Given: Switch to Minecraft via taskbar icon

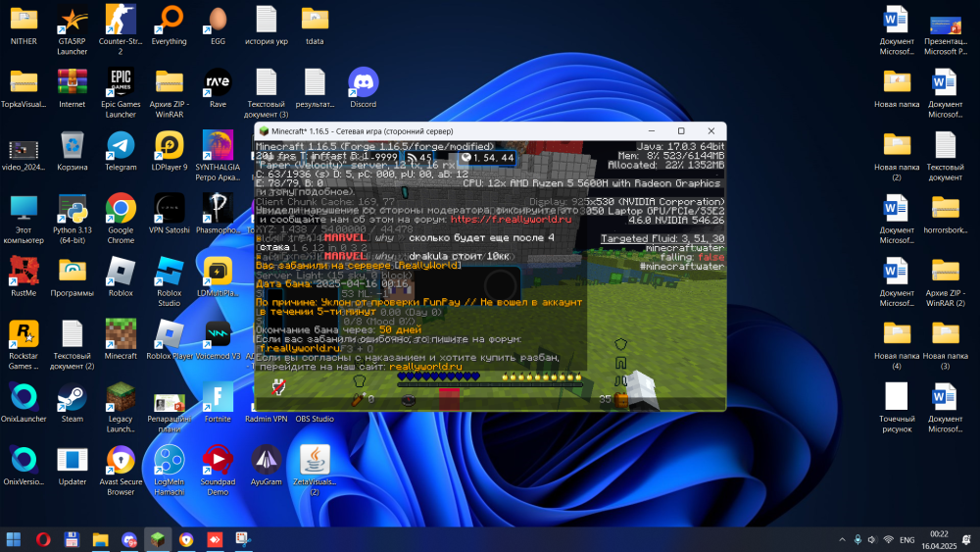Looking at the screenshot, I should point(158,539).
